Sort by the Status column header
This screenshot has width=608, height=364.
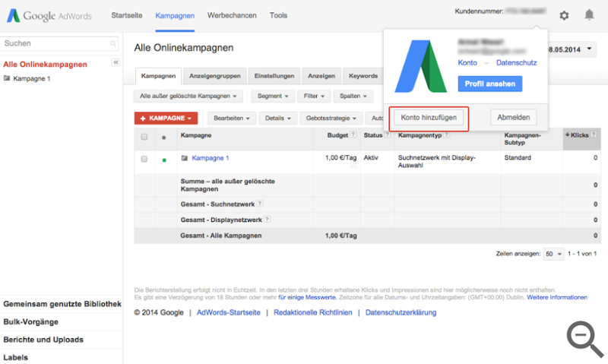[373, 135]
